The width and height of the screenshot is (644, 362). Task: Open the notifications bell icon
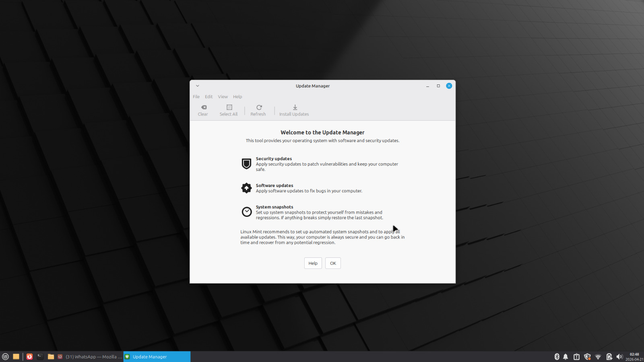566,357
